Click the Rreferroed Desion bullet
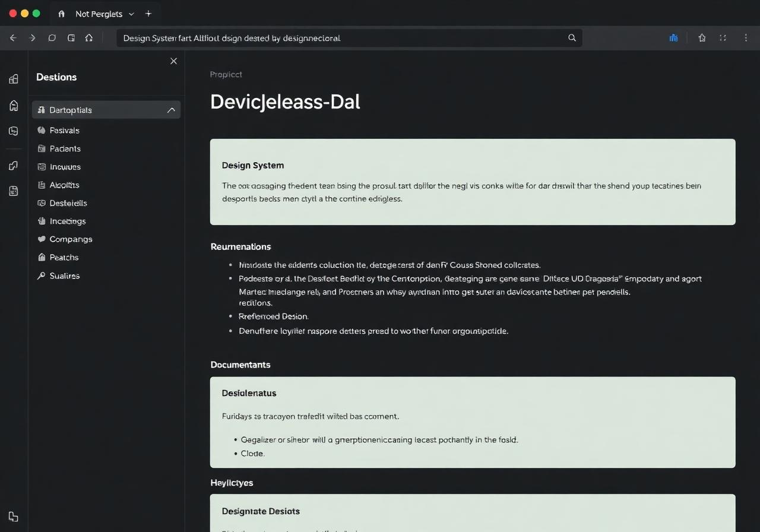 click(x=274, y=316)
